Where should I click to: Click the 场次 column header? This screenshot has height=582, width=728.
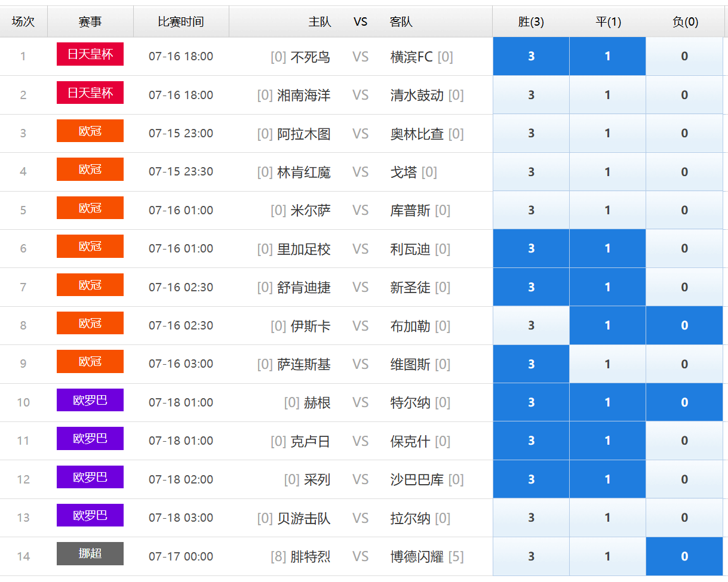(x=23, y=22)
